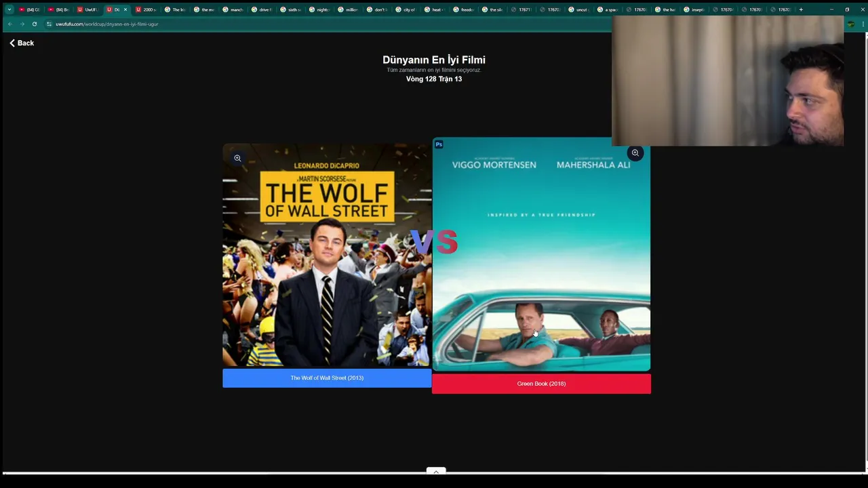This screenshot has height=488, width=868.
Task: Click the Photoshop Ps badge on Green Book
Action: (439, 144)
